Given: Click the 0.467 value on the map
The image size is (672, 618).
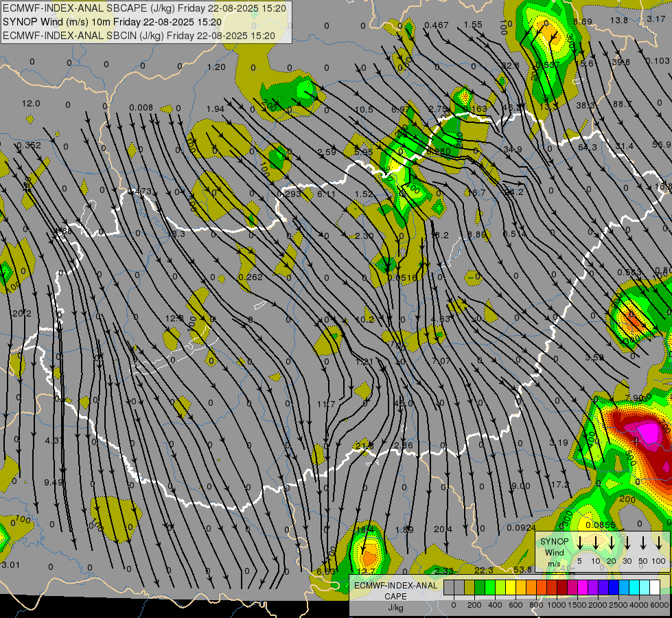Looking at the screenshot, I should (x=437, y=25).
